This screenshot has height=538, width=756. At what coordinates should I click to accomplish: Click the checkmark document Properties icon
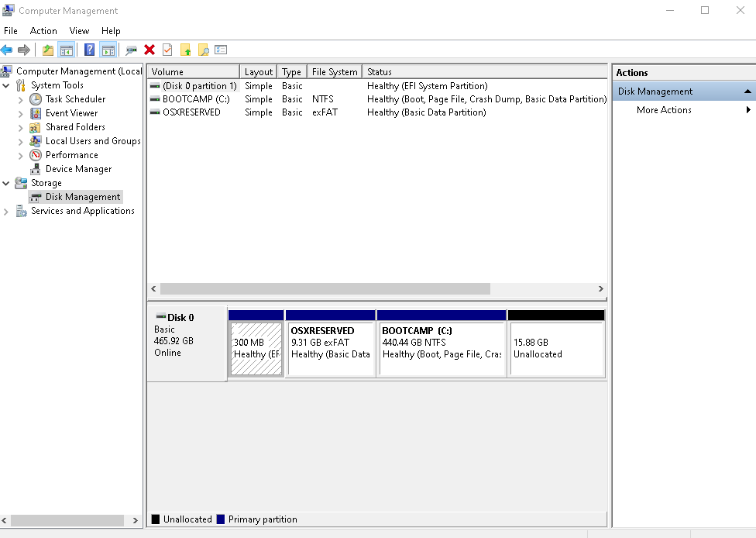[167, 50]
